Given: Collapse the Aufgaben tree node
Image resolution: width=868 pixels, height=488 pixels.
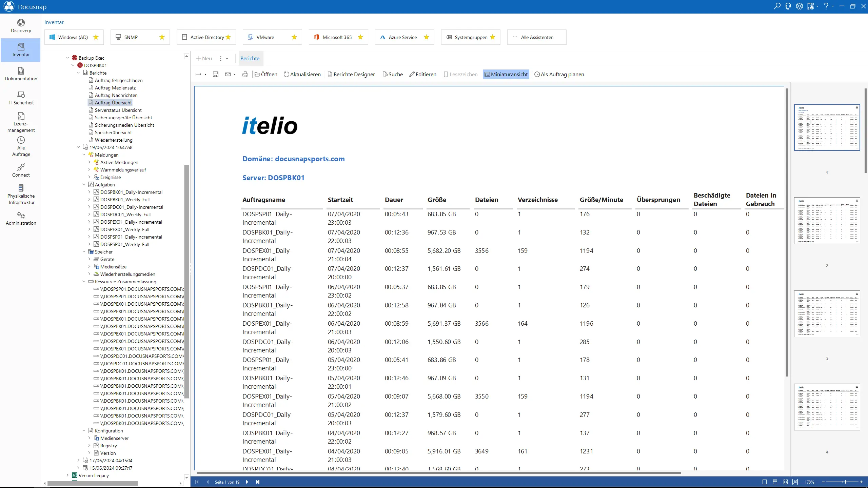Looking at the screenshot, I should click(84, 185).
